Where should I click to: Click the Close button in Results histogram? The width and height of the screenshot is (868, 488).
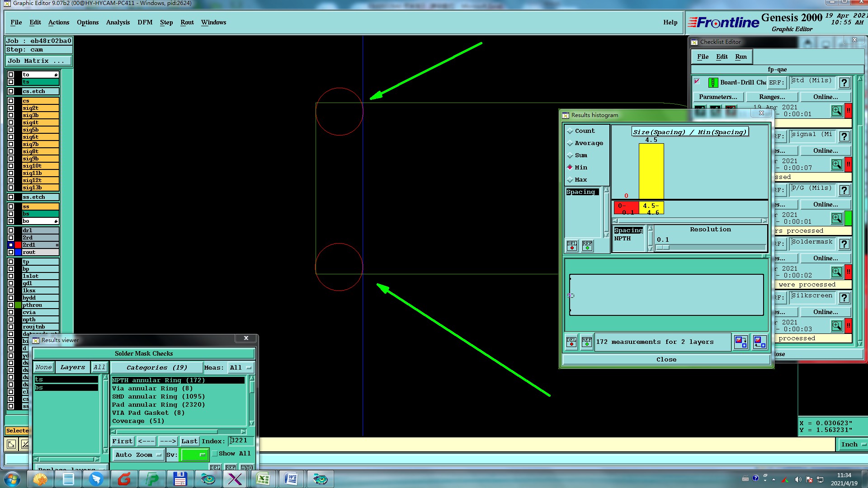tap(666, 359)
